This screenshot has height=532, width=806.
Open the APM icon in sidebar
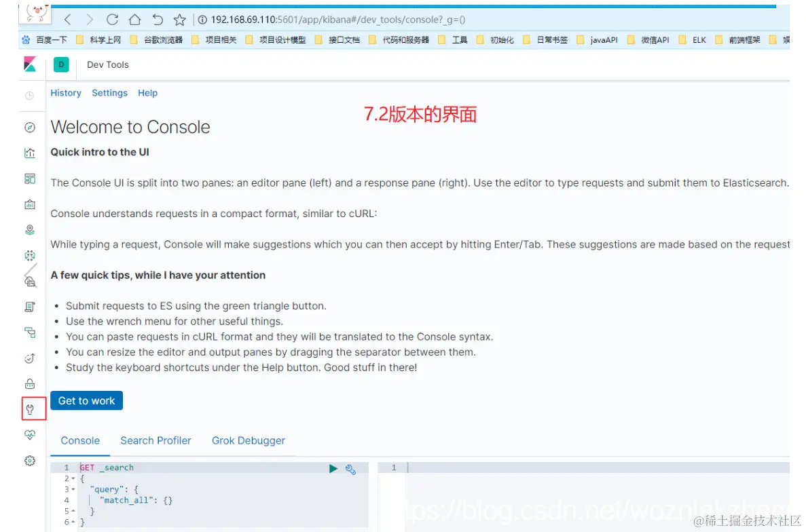30,332
